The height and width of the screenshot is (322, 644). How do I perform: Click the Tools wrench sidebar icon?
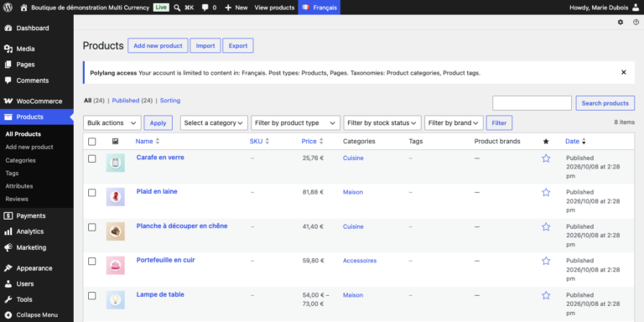[8, 299]
